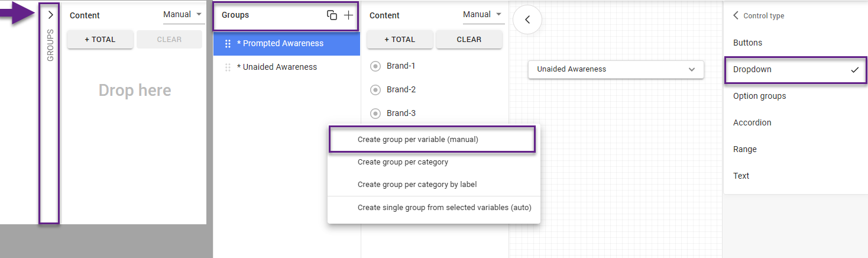Click drag handle of Prompted Awareness group

228,44
